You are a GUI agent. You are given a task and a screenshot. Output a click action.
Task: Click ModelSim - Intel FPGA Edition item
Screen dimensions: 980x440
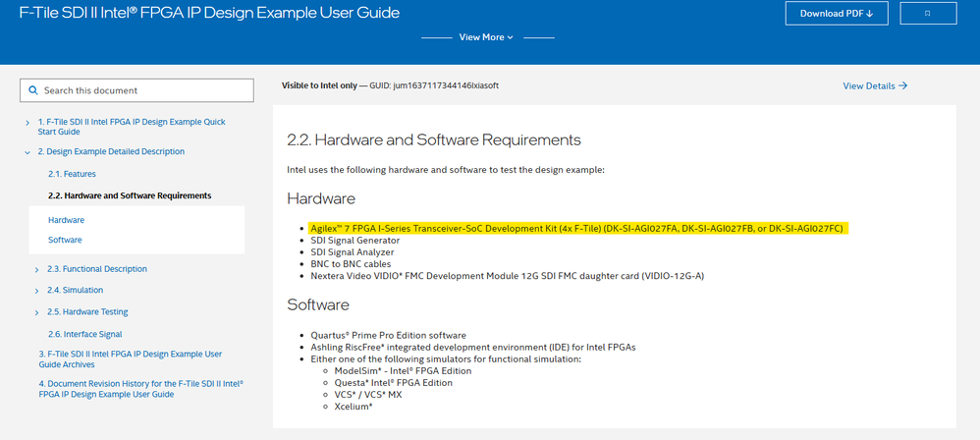(x=404, y=370)
